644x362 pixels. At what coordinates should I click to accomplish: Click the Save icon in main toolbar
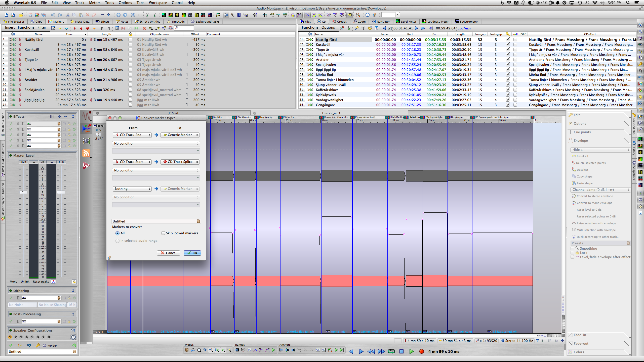30,15
